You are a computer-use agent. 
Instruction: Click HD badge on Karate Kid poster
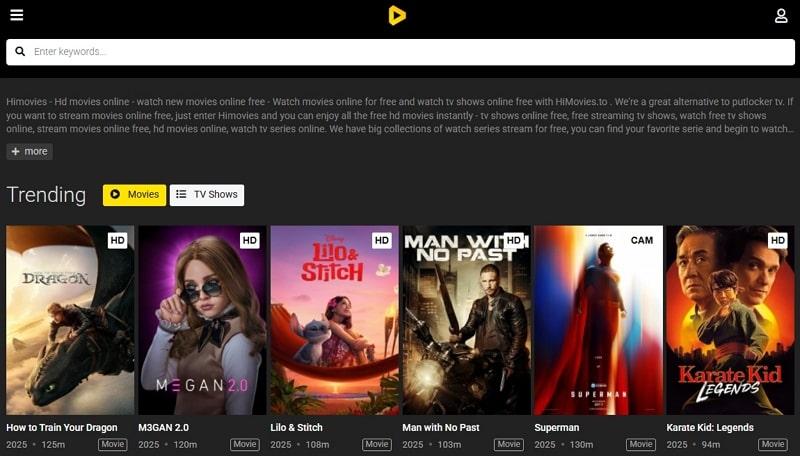pos(778,240)
